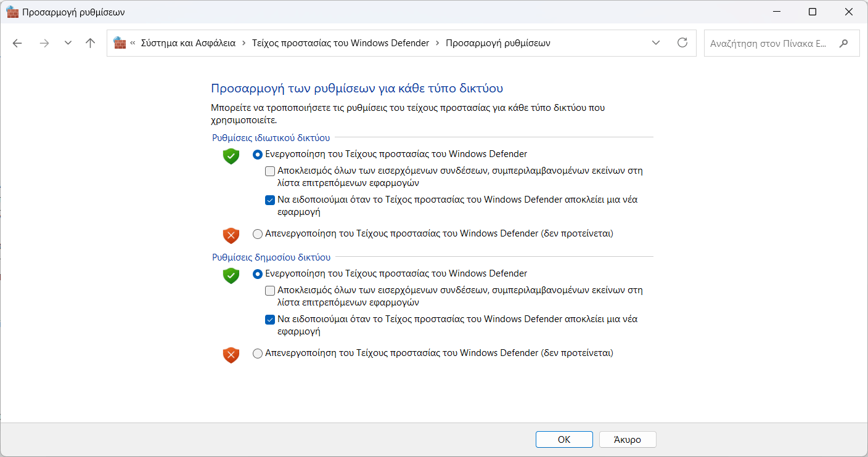
Task: Click the Άκυρο button to cancel
Action: pos(628,440)
